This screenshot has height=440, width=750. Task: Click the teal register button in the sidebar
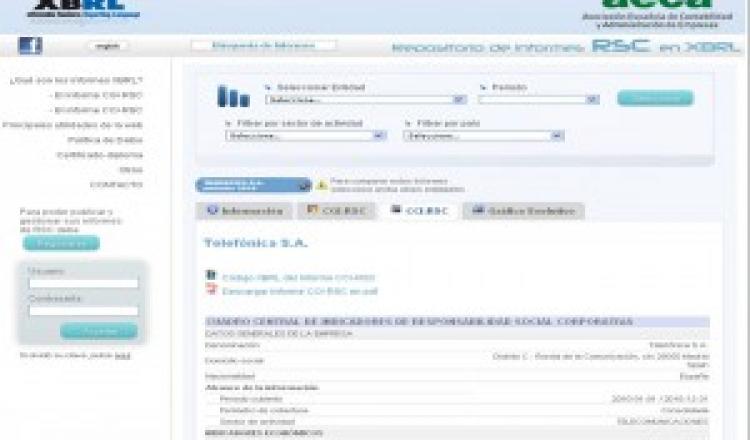click(x=61, y=243)
